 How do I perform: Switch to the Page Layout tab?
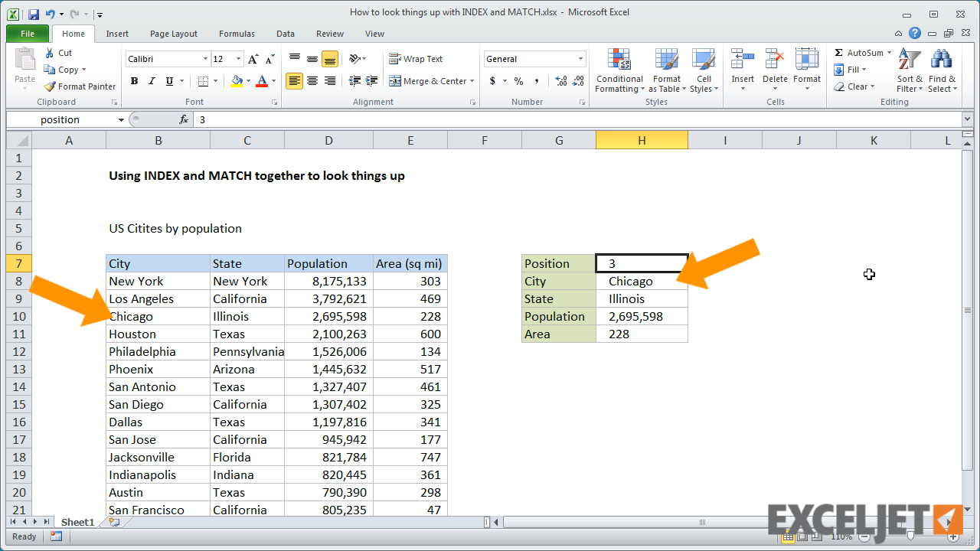174,34
